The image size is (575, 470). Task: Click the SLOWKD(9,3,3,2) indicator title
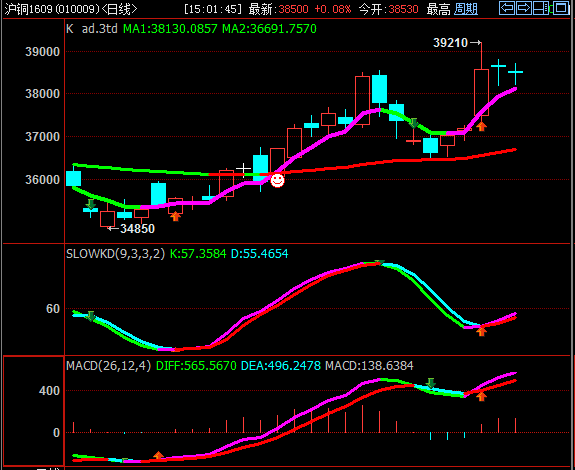(x=116, y=254)
